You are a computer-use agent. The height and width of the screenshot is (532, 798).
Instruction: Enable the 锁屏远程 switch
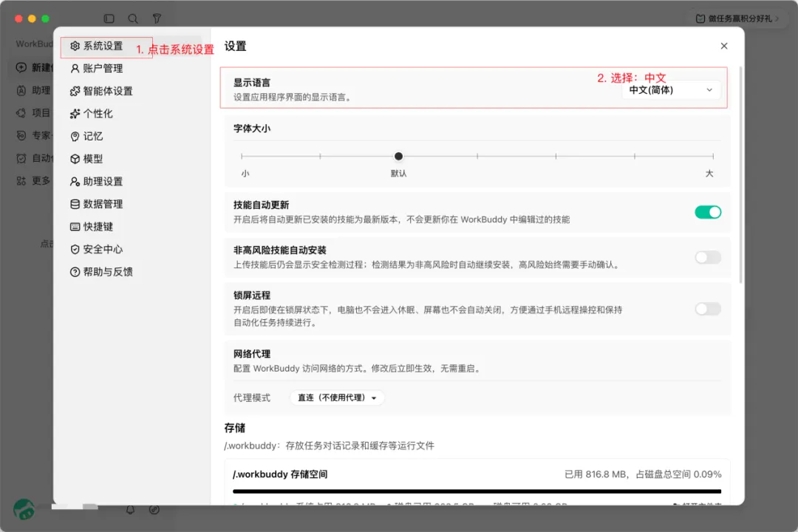[x=708, y=309]
